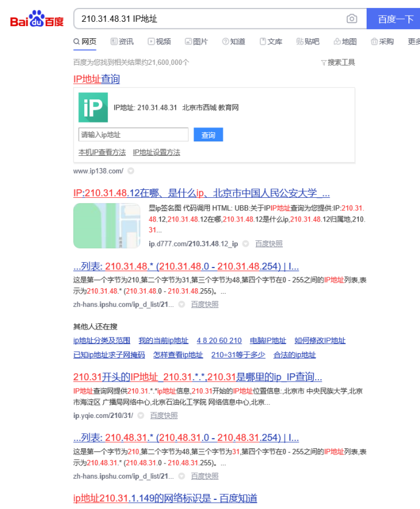The width and height of the screenshot is (420, 509).
Task: Click round icon next to ip.d777.com URL
Action: pyautogui.click(x=246, y=243)
